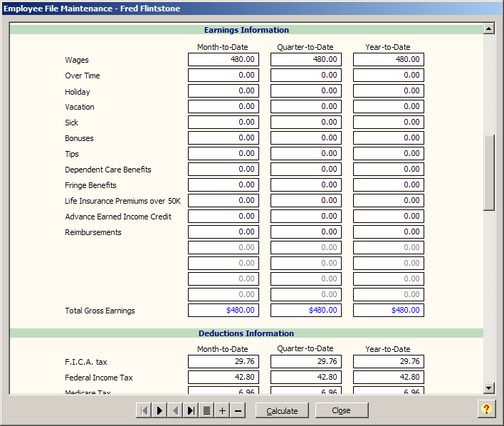Select the Bonuses Year-to-Date field
The width and height of the screenshot is (504, 426).
[x=389, y=138]
